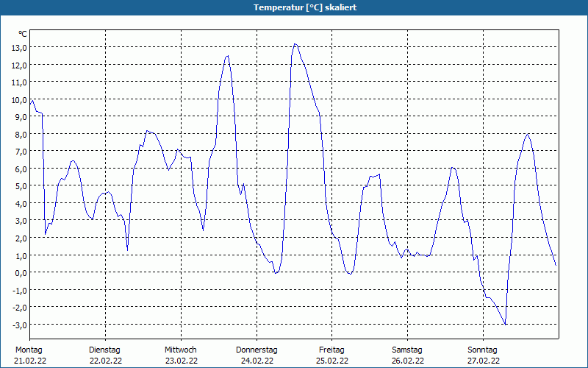Image resolution: width=588 pixels, height=368 pixels.
Task: Click the chart title 'Temperatur [°C] skaliert'
Action: pos(305,7)
